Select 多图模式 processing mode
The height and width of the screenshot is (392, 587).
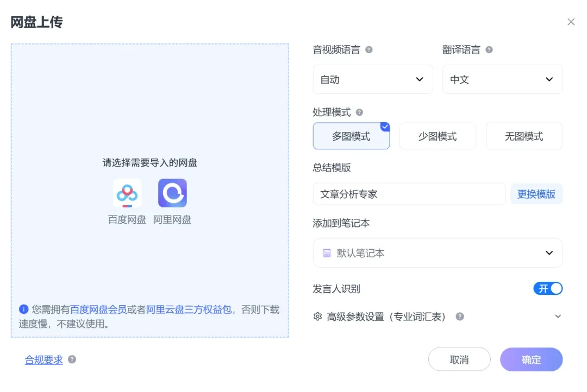coord(351,136)
